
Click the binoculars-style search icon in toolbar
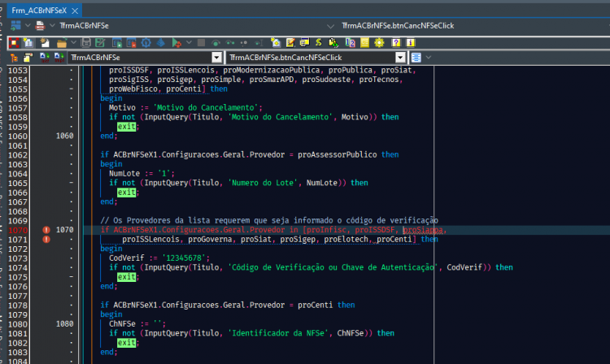(333, 43)
